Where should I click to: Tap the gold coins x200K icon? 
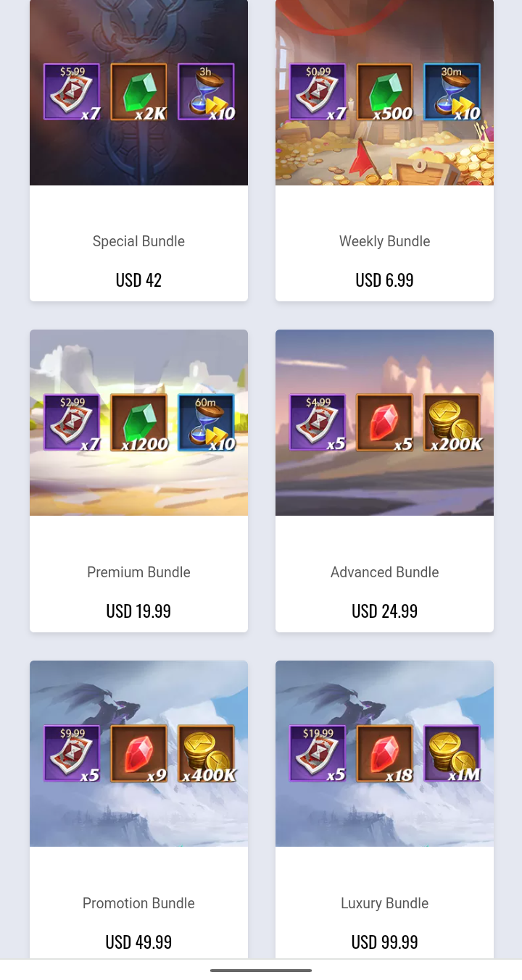pyautogui.click(x=452, y=422)
